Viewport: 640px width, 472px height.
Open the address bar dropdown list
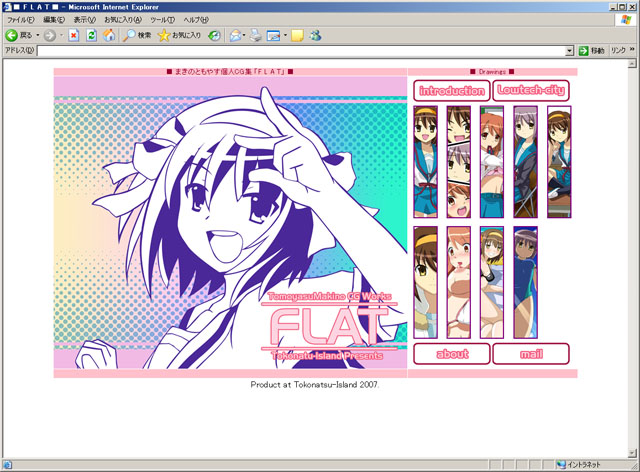click(x=570, y=51)
